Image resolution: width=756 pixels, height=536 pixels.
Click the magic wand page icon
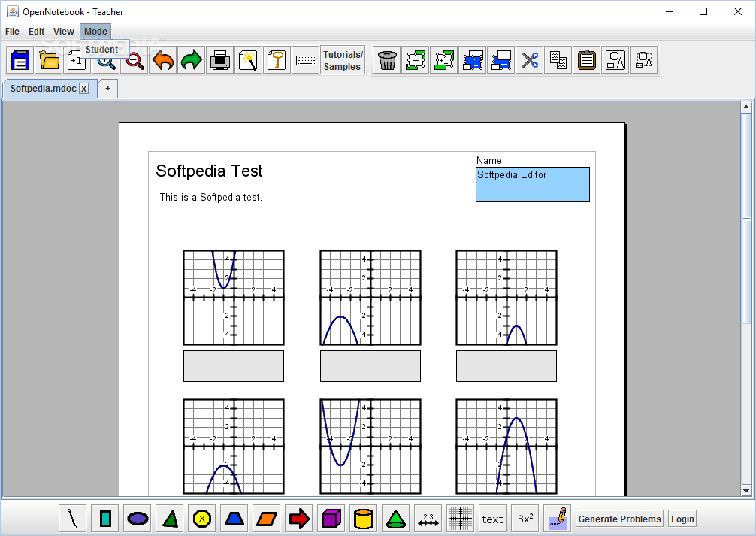tap(248, 60)
